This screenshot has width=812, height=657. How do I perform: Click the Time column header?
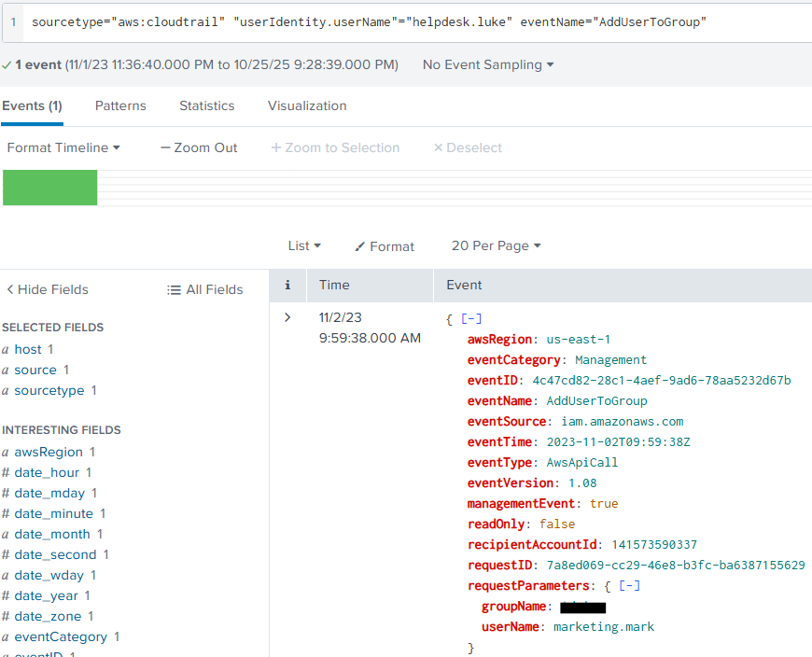point(334,285)
